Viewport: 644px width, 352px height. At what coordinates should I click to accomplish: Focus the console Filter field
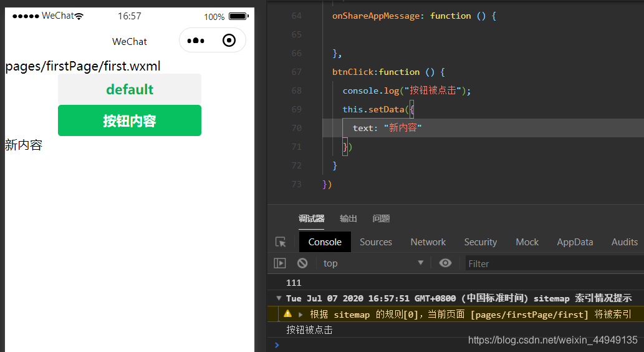click(x=554, y=263)
